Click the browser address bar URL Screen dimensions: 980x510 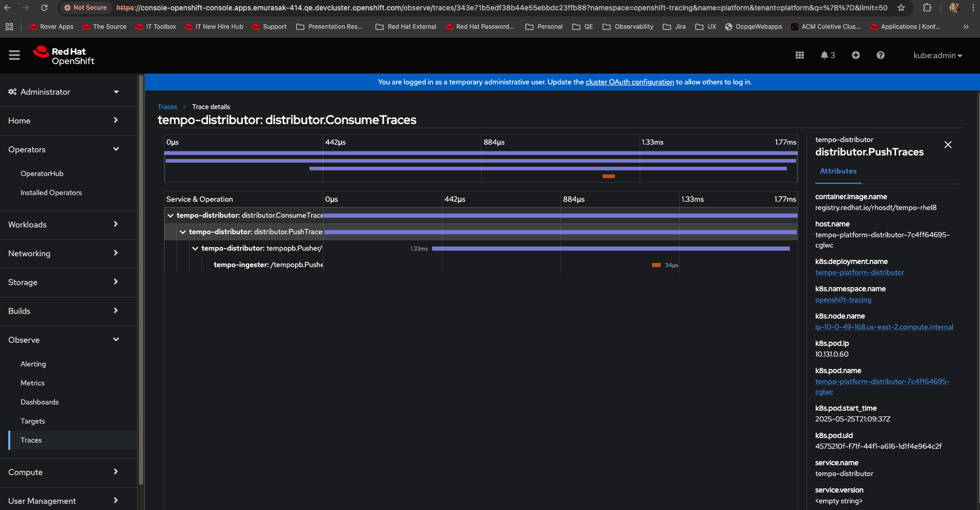click(502, 8)
